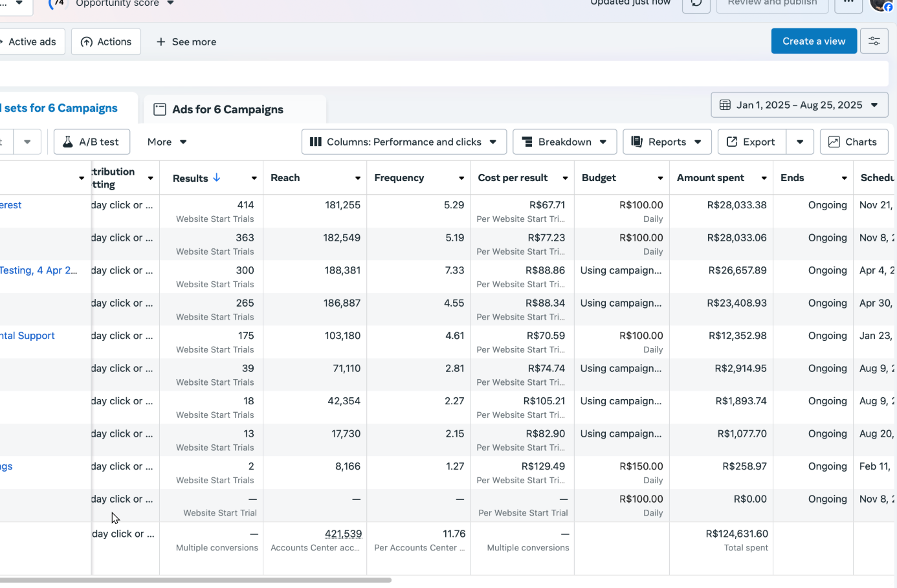Open the Breakdown dropdown
The width and height of the screenshot is (897, 588).
coord(564,142)
